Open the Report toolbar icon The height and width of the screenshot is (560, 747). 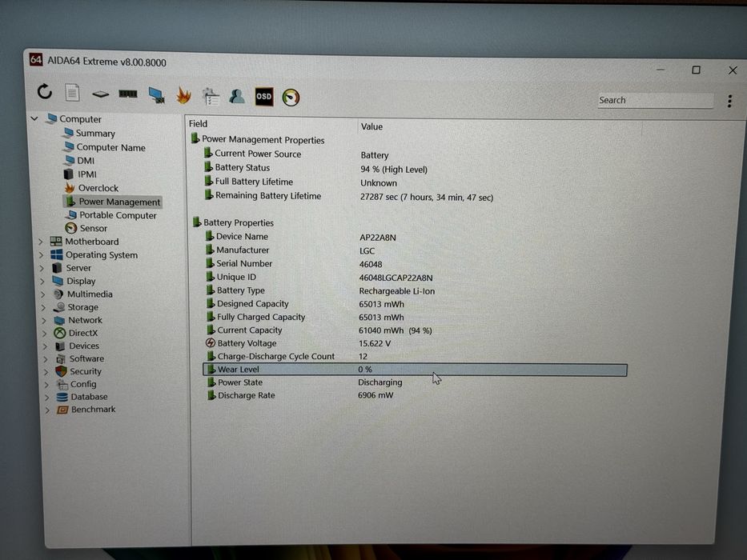(72, 92)
